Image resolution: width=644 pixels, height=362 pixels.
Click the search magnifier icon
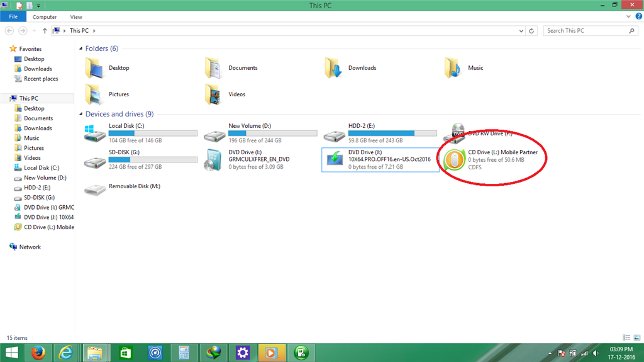coord(631,31)
